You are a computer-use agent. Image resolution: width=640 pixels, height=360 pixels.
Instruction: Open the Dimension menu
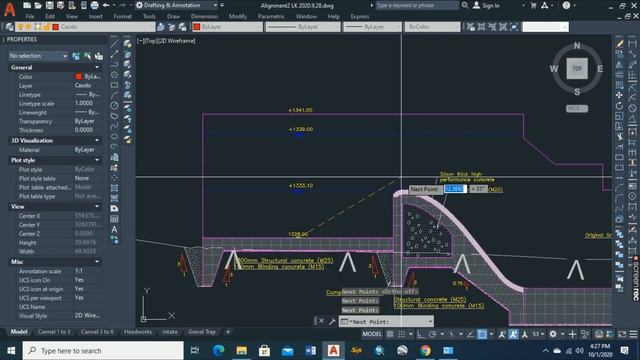[x=204, y=17]
